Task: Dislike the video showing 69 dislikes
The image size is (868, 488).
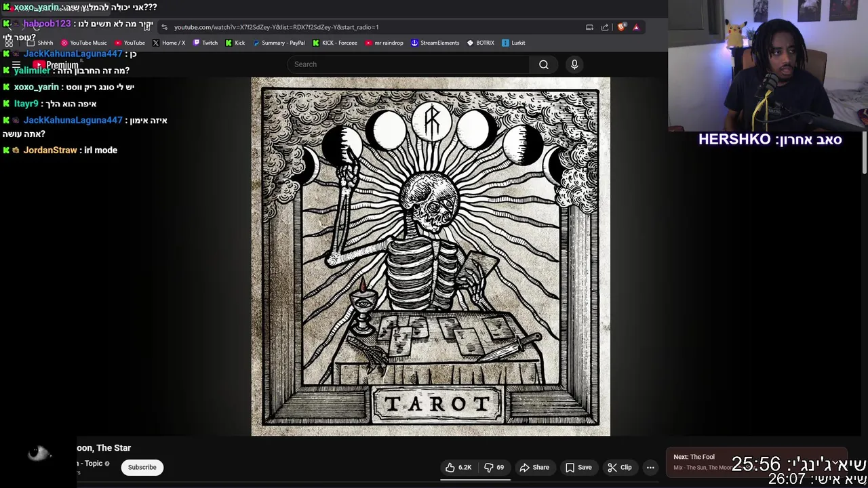Action: pos(494,467)
